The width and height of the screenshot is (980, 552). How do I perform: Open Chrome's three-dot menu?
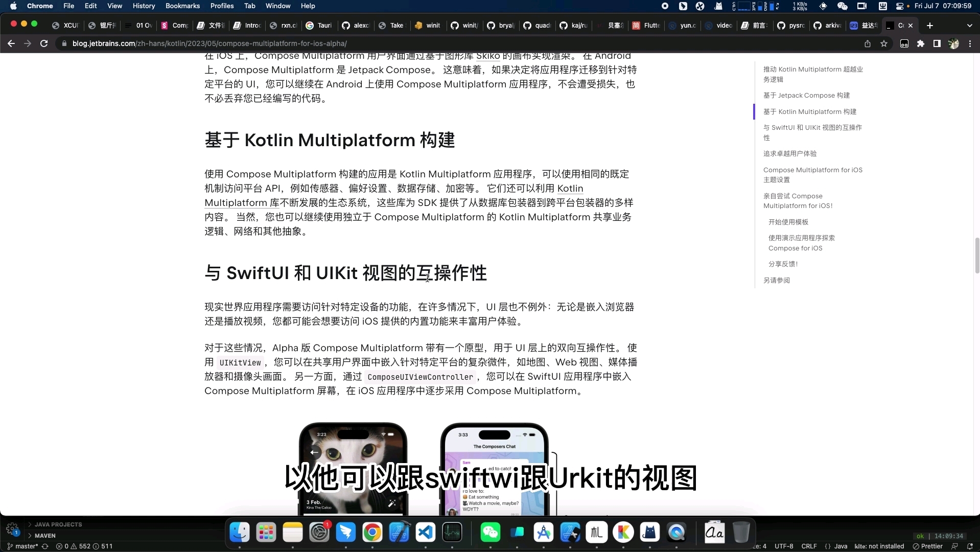pyautogui.click(x=970, y=43)
